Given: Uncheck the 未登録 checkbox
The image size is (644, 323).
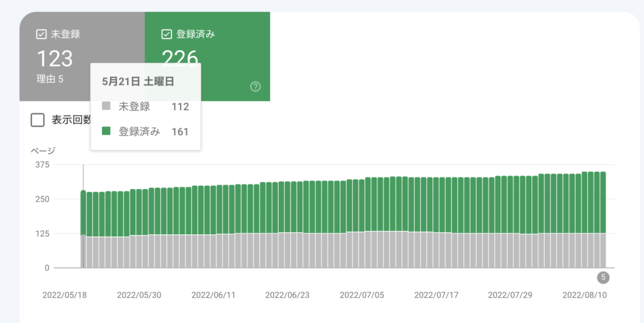Looking at the screenshot, I should pyautogui.click(x=41, y=34).
